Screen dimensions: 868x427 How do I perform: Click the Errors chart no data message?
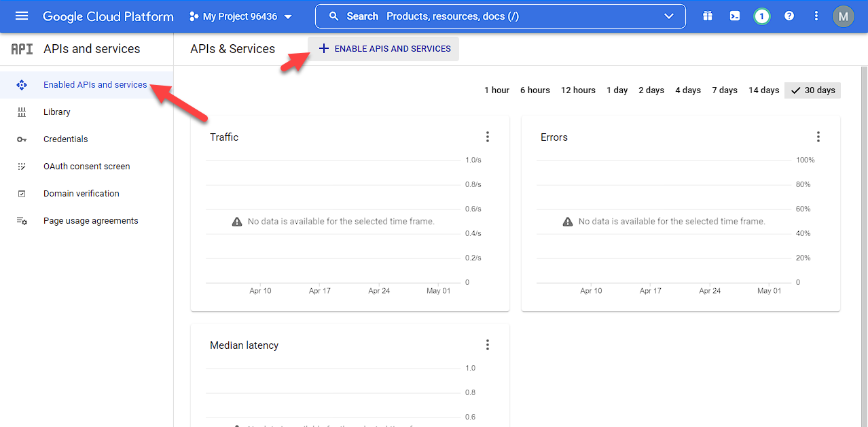672,222
